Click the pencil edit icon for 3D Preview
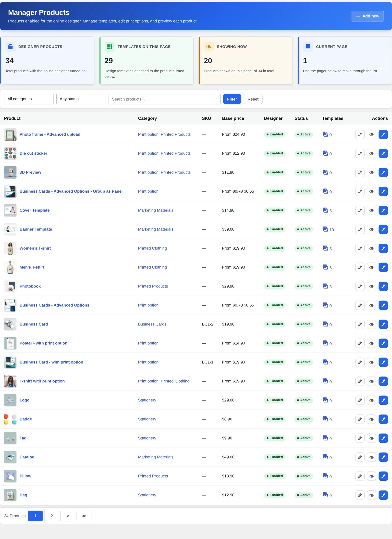 360,172
